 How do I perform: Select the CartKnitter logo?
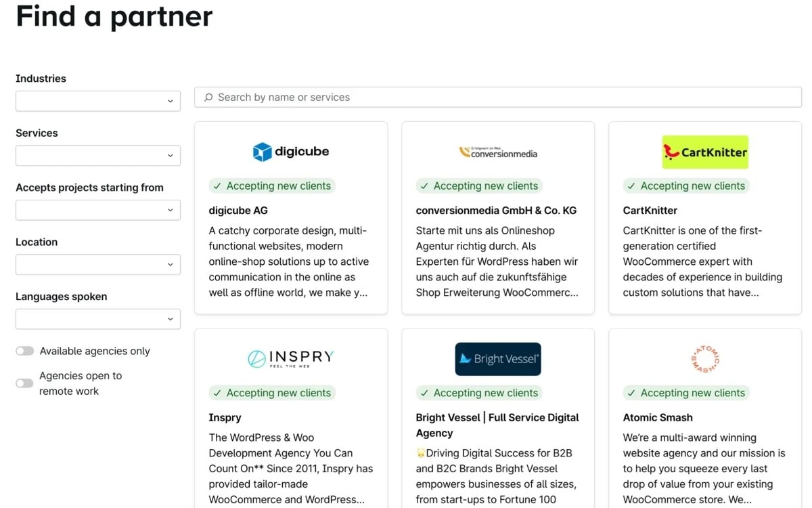(x=705, y=152)
